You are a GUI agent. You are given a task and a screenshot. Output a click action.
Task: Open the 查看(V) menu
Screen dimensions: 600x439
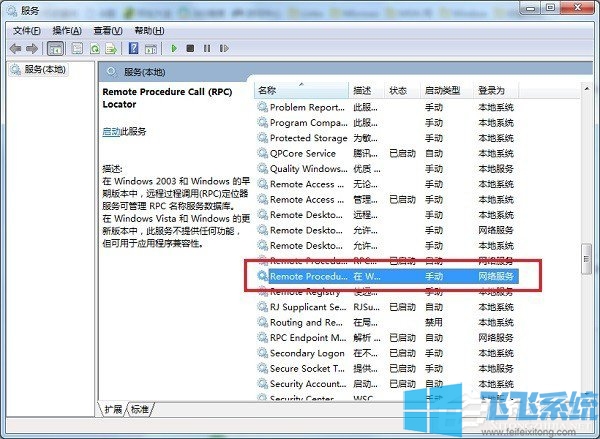click(110, 31)
